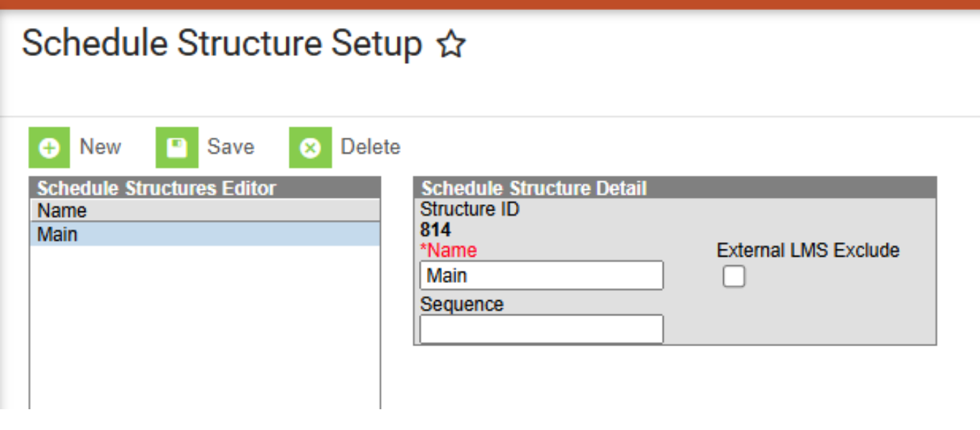
Task: Click the green X Delete icon
Action: coord(310,148)
